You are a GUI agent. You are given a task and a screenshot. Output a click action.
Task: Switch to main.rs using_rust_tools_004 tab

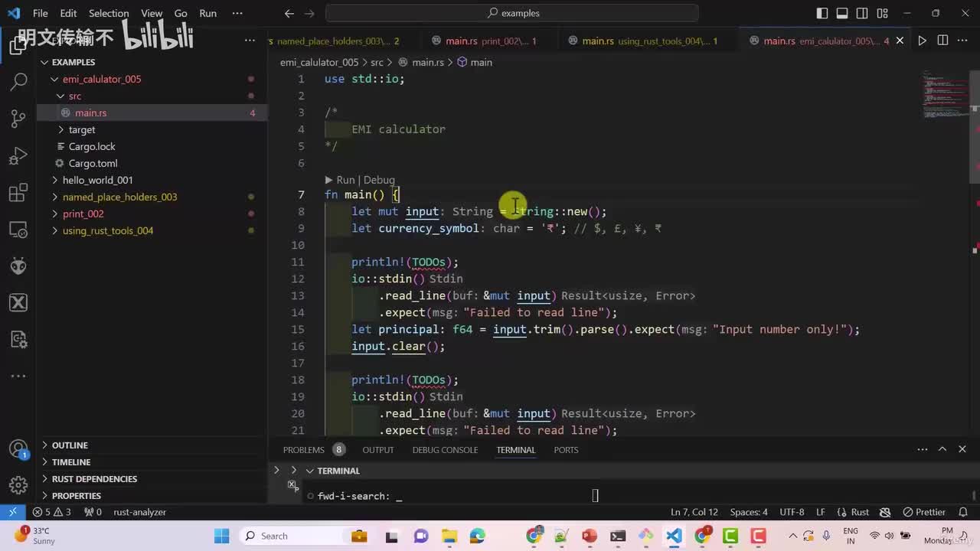coord(649,41)
